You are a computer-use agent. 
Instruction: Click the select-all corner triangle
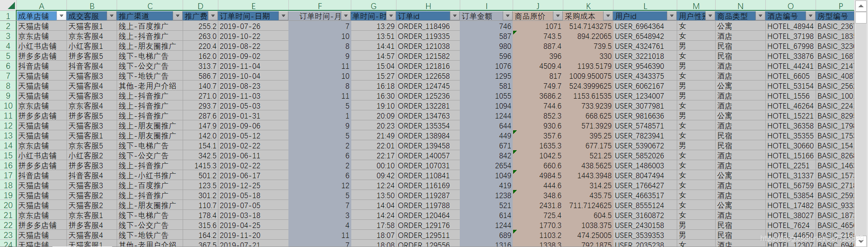tap(11, 6)
